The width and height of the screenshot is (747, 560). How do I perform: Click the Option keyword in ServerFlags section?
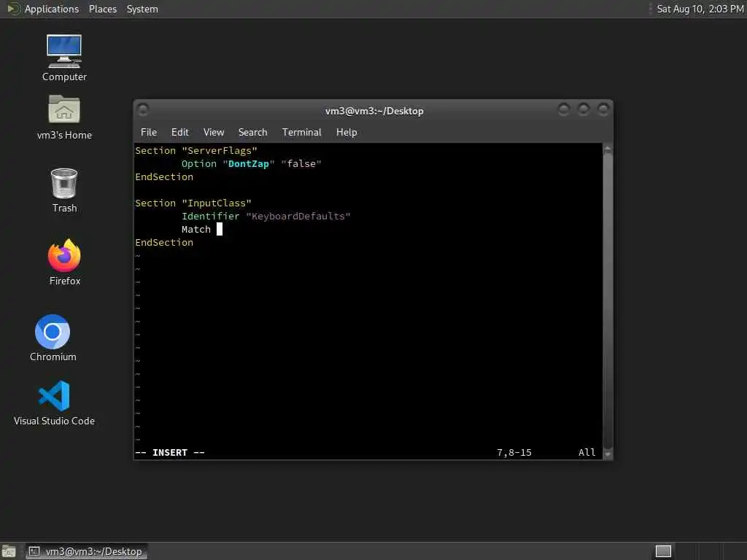tap(198, 164)
